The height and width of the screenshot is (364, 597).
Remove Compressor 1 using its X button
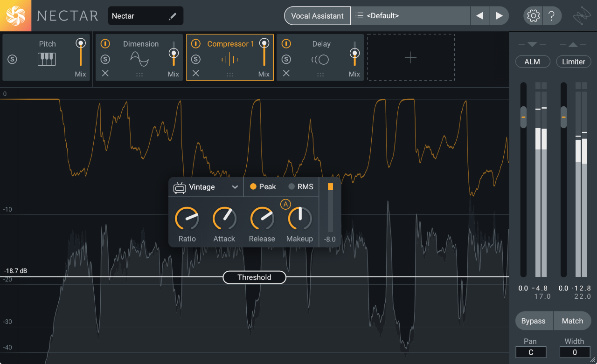pos(195,73)
